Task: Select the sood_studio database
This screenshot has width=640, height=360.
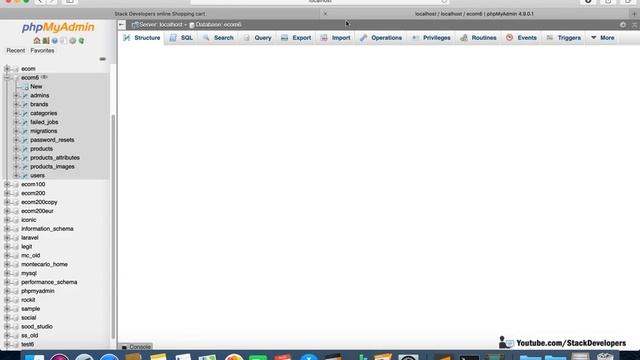Action: click(x=37, y=327)
